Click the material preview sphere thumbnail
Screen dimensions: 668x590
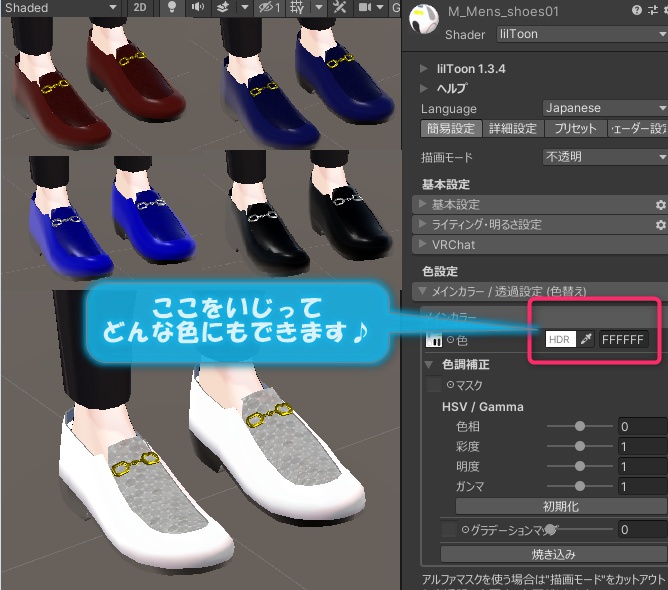424,19
